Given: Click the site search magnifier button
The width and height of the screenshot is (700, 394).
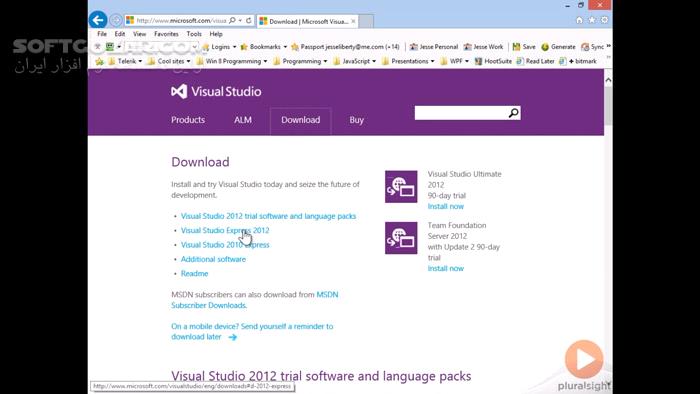Looking at the screenshot, I should pos(514,113).
